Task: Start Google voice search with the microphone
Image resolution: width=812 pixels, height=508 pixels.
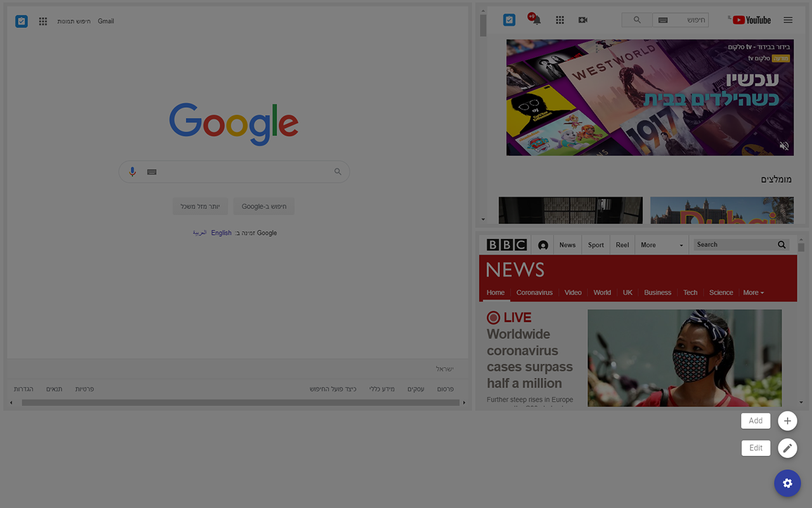Action: point(132,171)
